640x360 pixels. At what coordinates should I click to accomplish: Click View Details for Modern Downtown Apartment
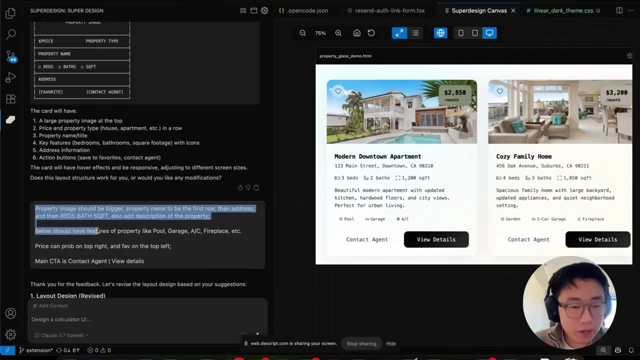click(436, 240)
